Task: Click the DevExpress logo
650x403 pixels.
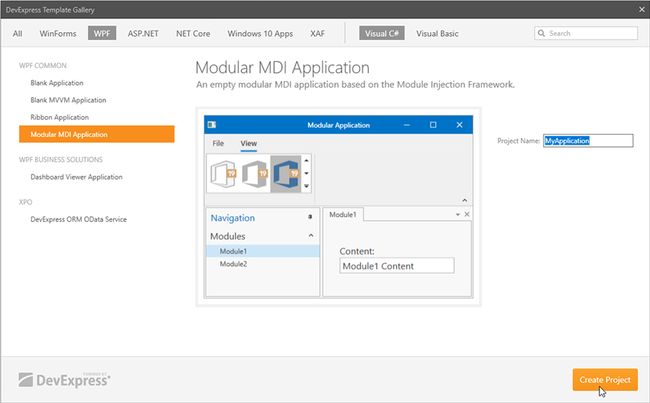Action: [64, 380]
